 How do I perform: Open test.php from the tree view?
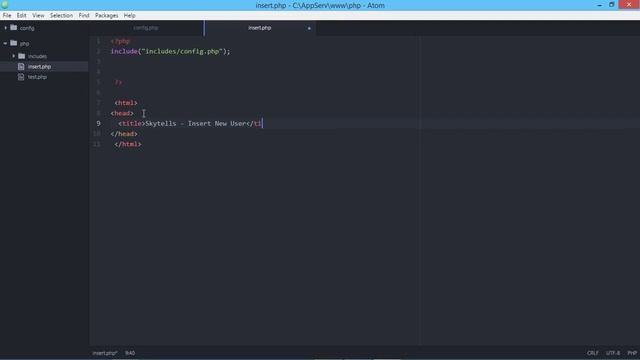click(37, 77)
